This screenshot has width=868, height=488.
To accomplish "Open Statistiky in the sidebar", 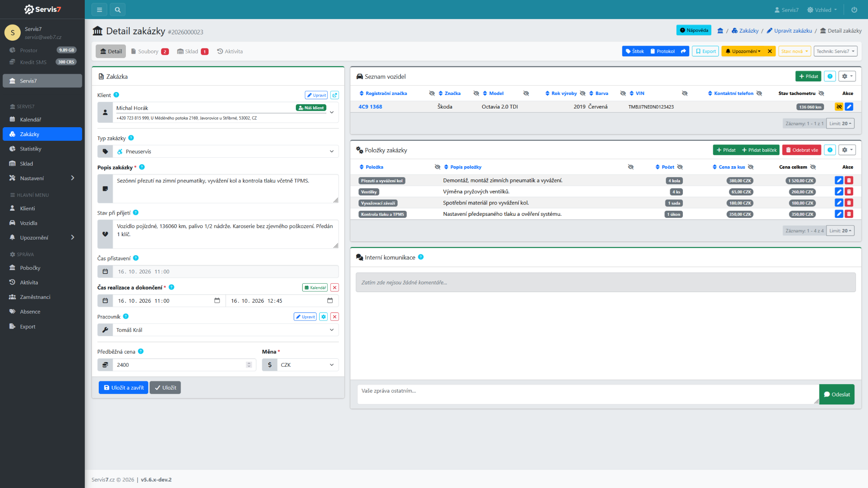I will pyautogui.click(x=42, y=149).
